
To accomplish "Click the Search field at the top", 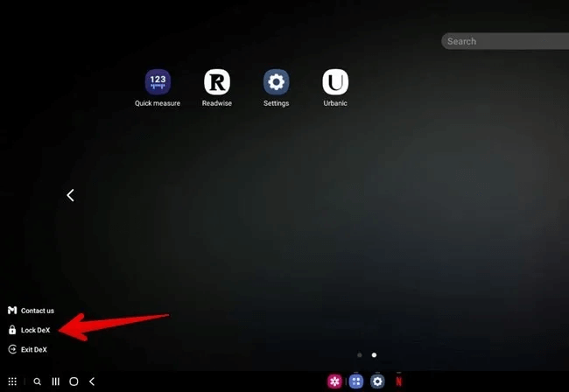I will point(505,41).
